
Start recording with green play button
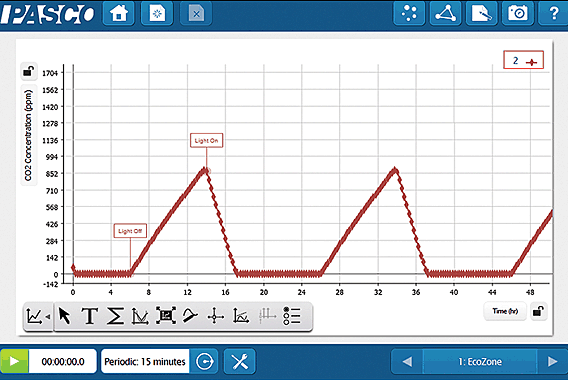pos(14,361)
